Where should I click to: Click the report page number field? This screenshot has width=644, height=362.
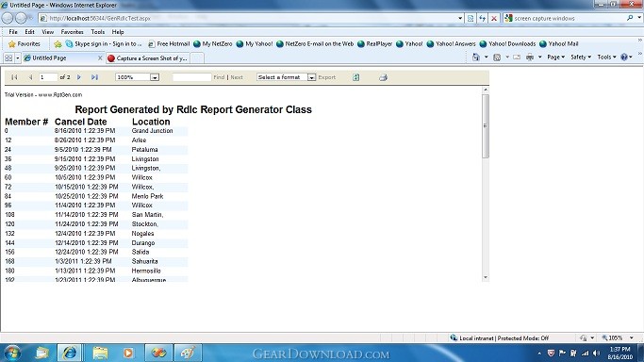click(48, 77)
